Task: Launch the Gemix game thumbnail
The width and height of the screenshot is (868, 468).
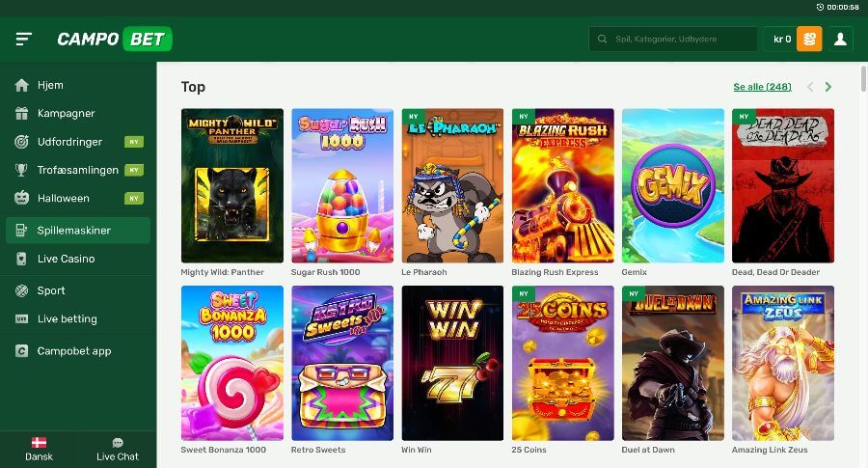Action: tap(672, 185)
